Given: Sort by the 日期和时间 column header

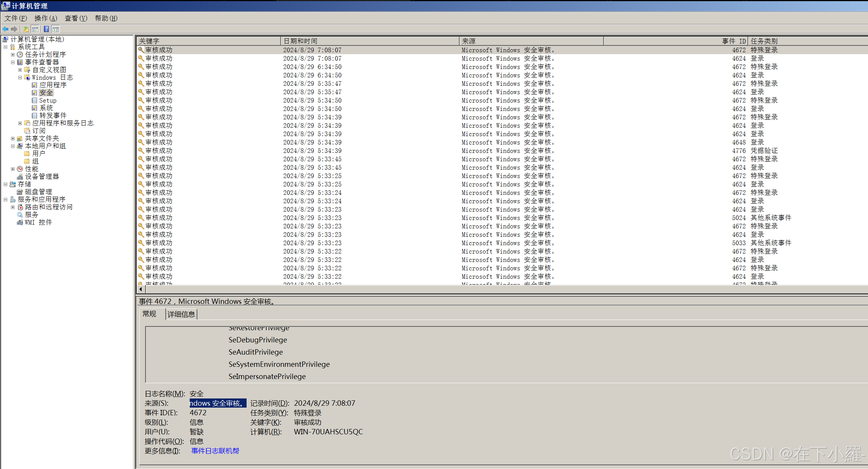Looking at the screenshot, I should coord(370,41).
